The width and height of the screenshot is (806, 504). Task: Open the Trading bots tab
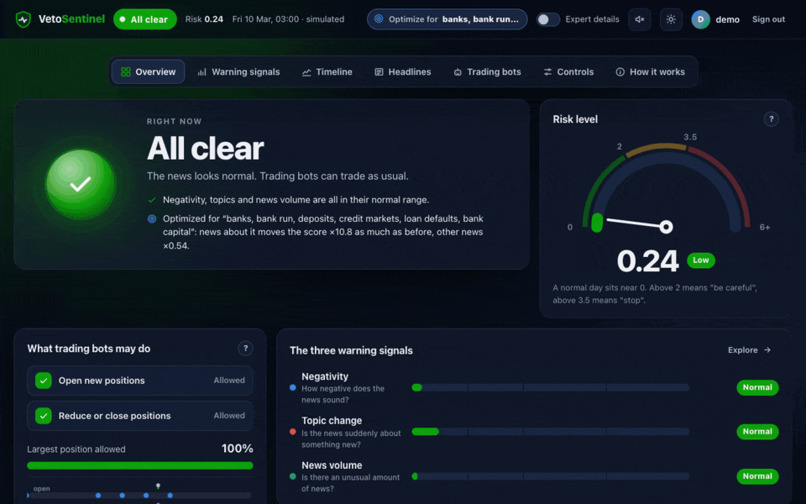[487, 72]
